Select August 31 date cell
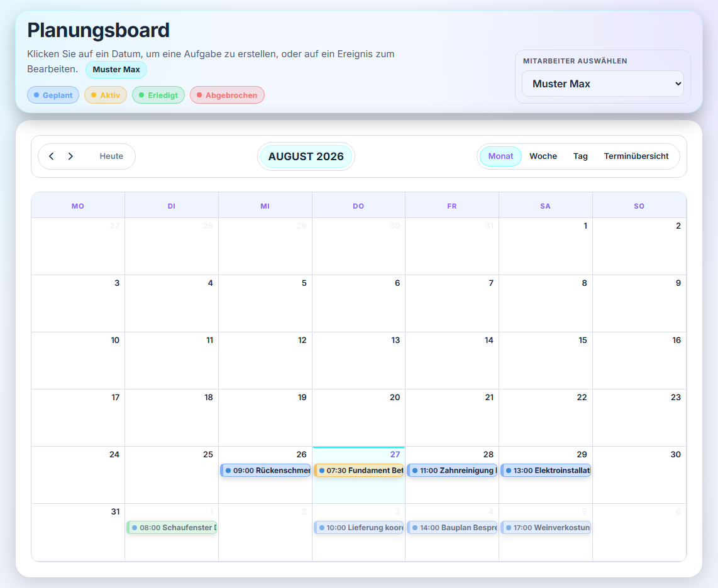718x588 pixels. (78, 532)
